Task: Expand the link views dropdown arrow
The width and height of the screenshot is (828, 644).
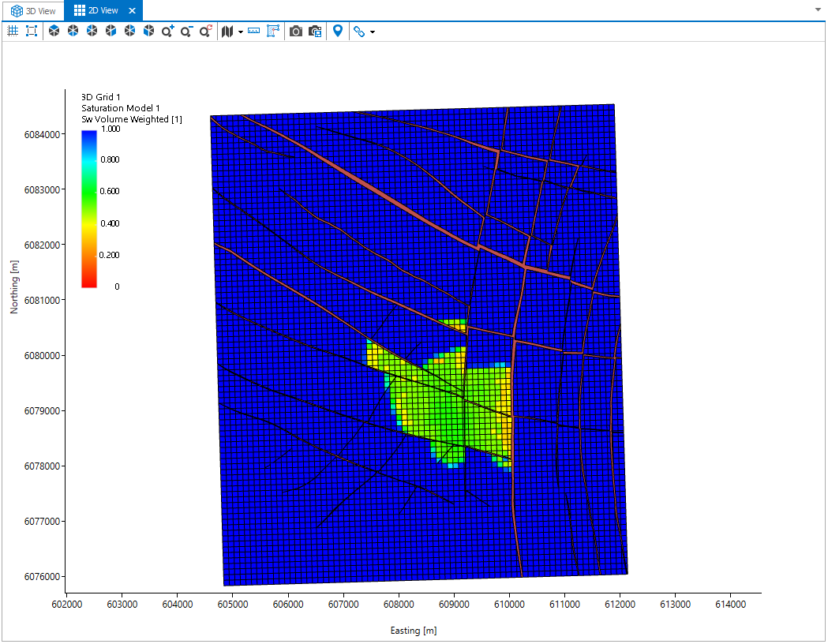Action: (x=372, y=32)
